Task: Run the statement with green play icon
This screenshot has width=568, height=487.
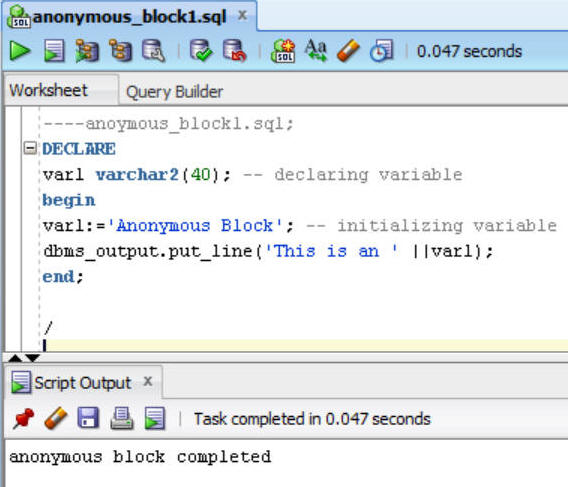Action: [20, 50]
